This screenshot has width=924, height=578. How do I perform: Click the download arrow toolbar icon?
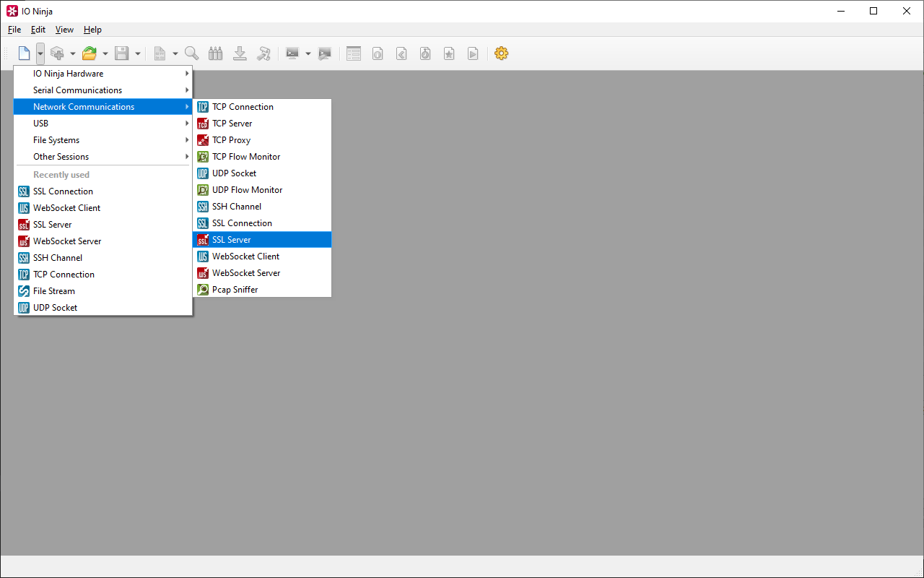(x=240, y=53)
